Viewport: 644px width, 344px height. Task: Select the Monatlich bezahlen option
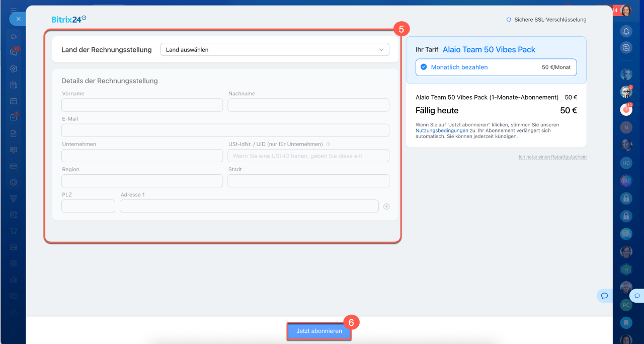click(496, 67)
